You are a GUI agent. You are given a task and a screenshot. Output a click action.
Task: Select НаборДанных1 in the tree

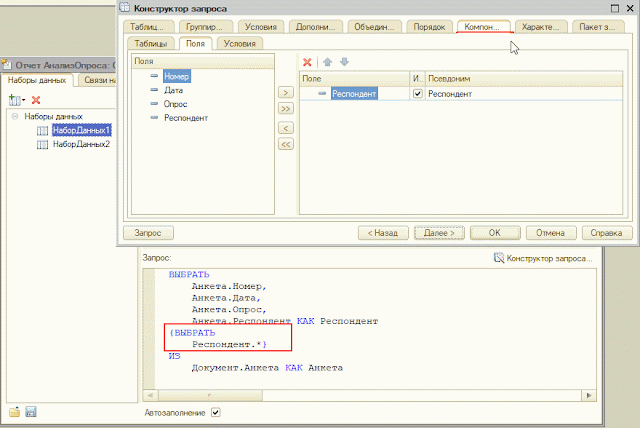pyautogui.click(x=82, y=131)
